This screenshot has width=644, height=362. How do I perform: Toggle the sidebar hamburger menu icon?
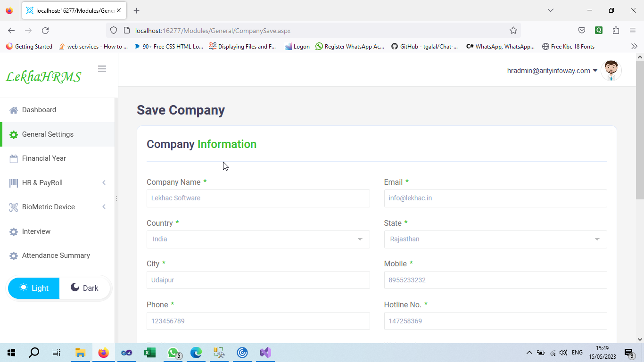coord(102,69)
